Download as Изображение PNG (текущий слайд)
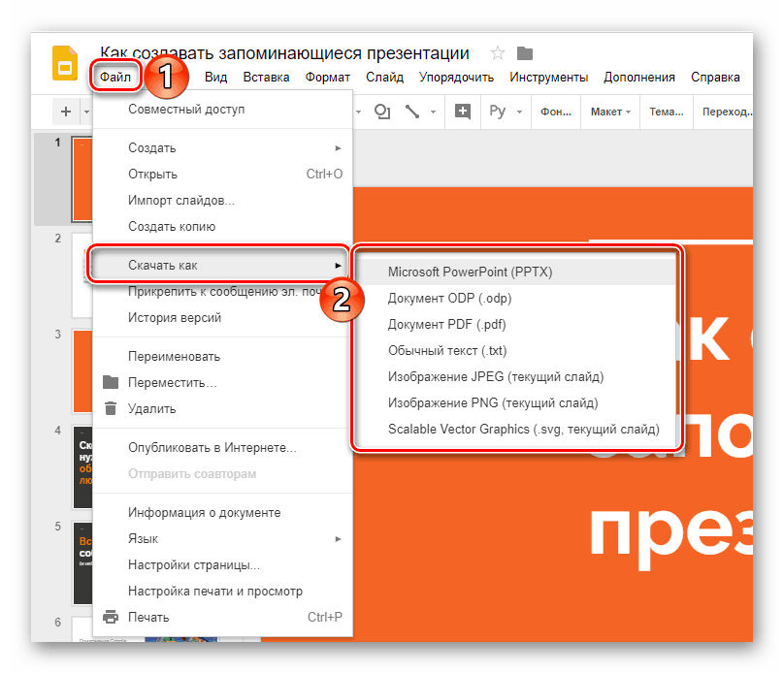 (516, 402)
